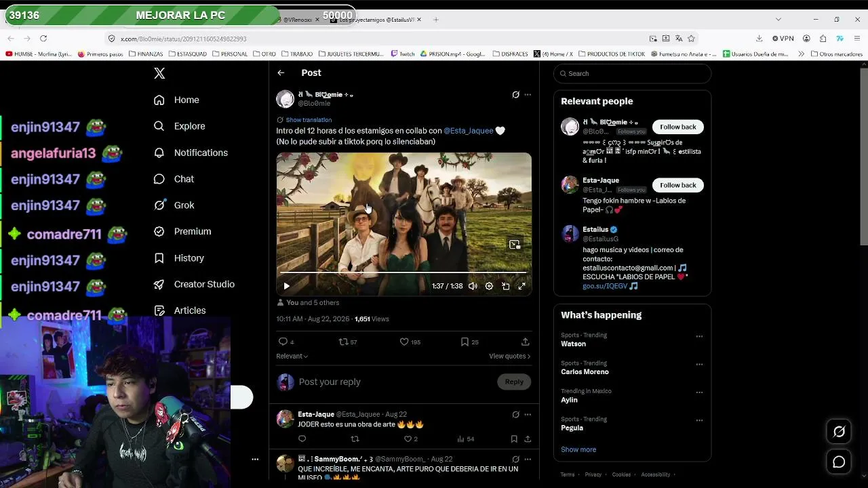This screenshot has width=868, height=488.
Task: Bookmark the main post with 25 bookmarks
Action: [465, 342]
